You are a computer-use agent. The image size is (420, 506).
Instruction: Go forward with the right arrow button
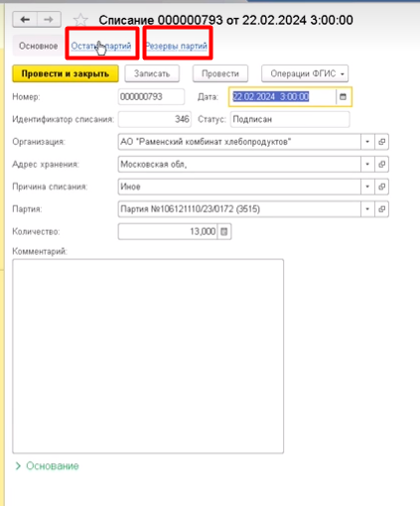(x=49, y=20)
